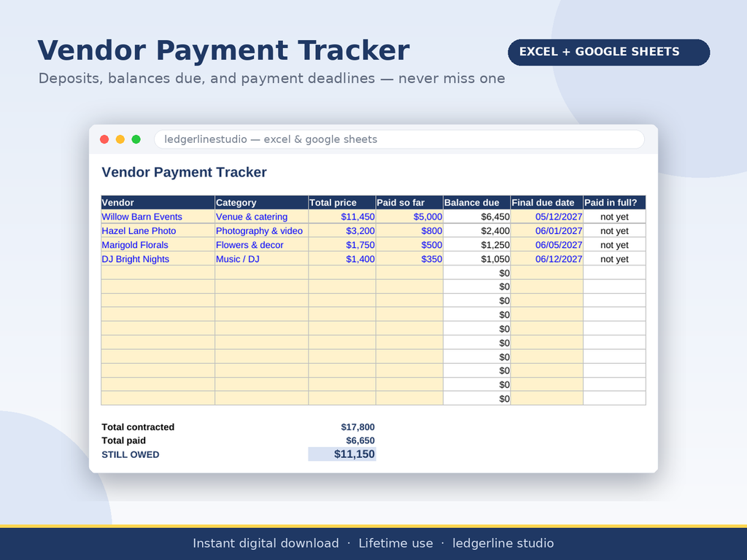This screenshot has width=747, height=560.
Task: Select the $500 paid cell
Action: 409,245
